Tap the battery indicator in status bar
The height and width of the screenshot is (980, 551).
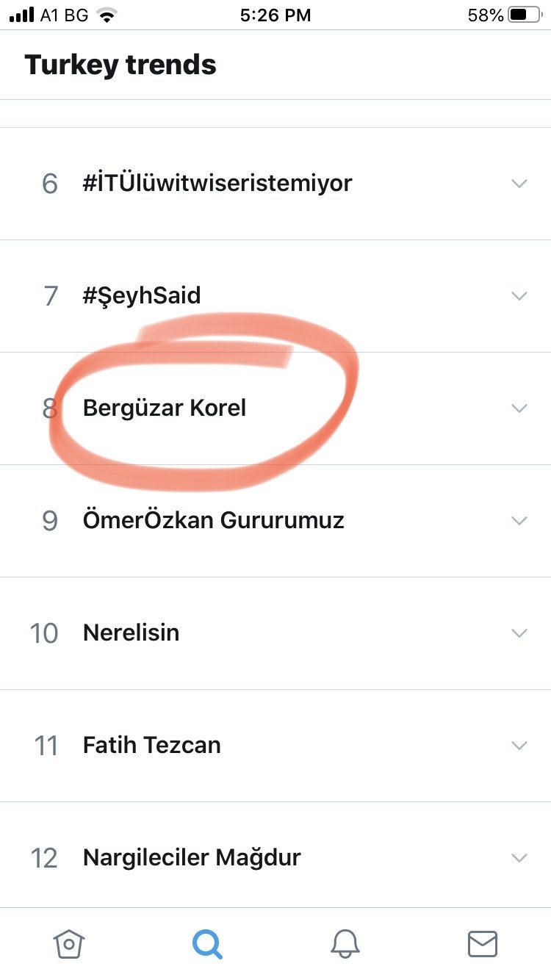pyautogui.click(x=524, y=15)
